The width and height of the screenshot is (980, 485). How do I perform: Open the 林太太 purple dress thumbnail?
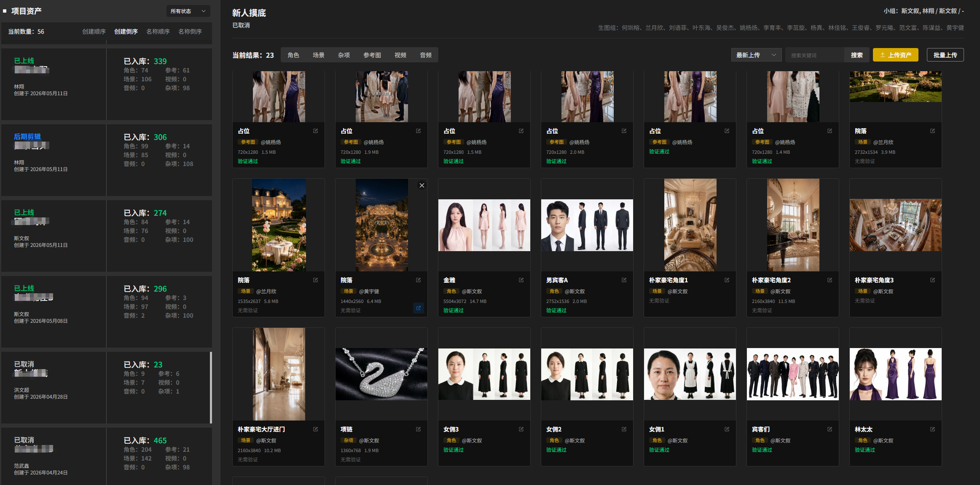click(x=896, y=374)
